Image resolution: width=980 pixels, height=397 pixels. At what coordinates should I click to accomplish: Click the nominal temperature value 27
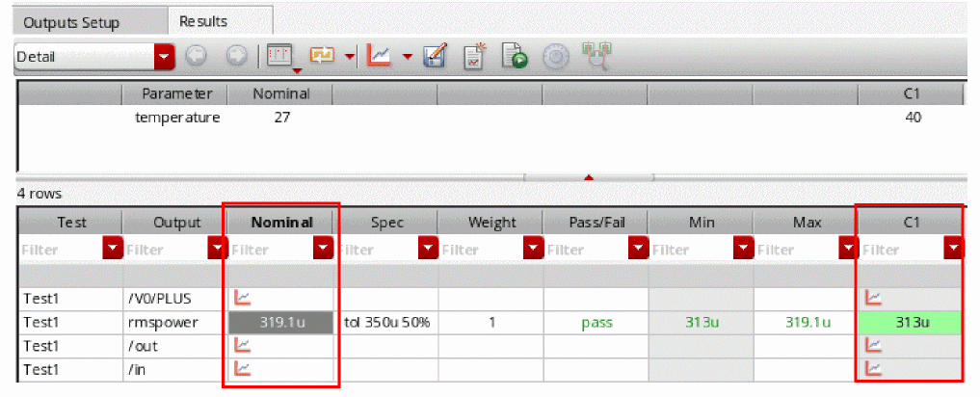click(280, 117)
